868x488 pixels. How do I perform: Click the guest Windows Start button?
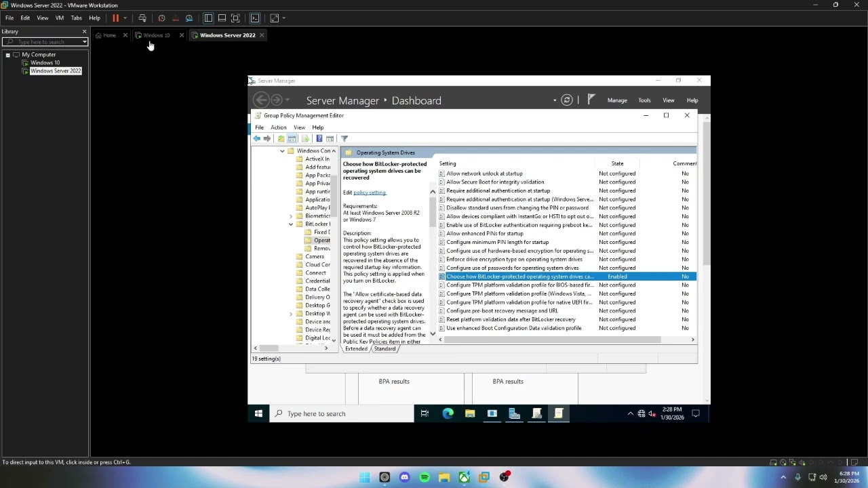(x=258, y=413)
